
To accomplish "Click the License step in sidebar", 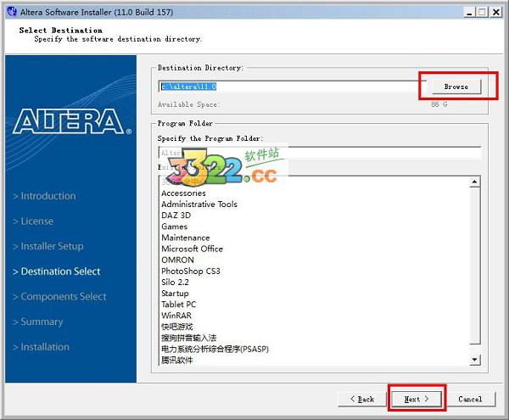I will [x=33, y=221].
